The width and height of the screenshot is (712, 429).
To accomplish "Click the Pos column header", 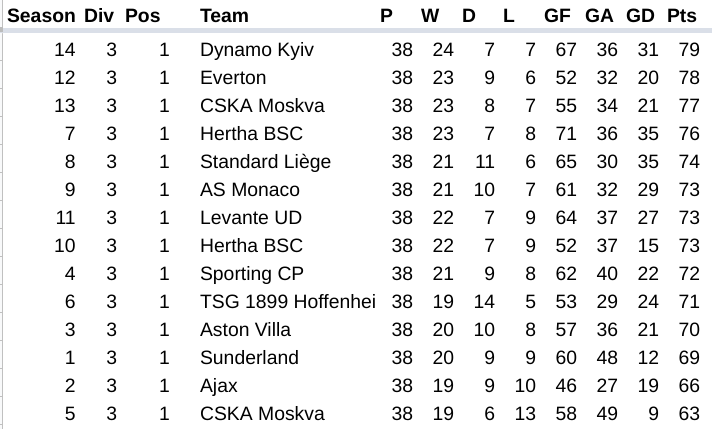I will (x=143, y=16).
